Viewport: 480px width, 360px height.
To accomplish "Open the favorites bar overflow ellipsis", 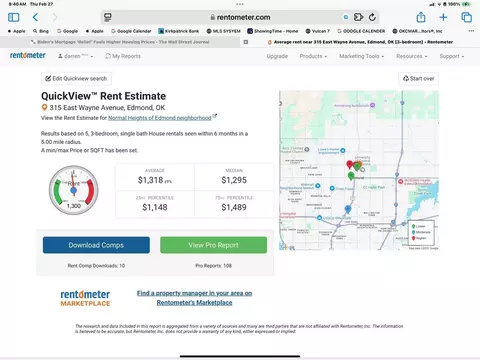I will [471, 31].
